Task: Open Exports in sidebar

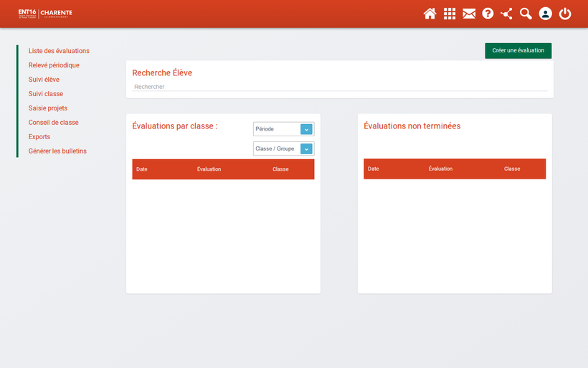Action: click(39, 136)
